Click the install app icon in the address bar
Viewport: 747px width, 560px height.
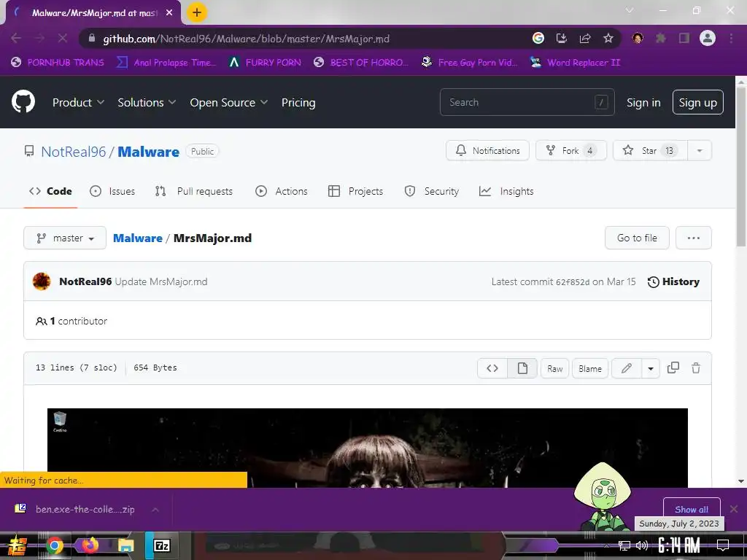(561, 38)
